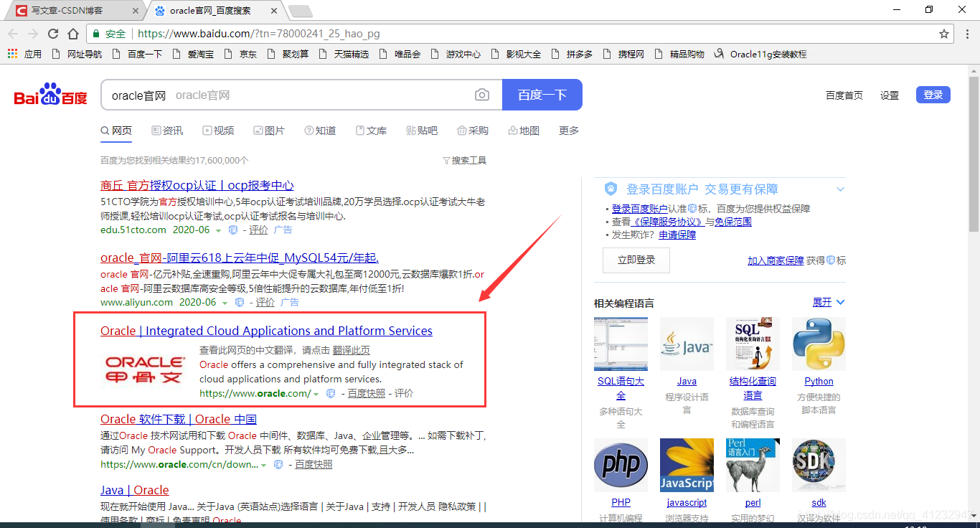980x528 pixels.
Task: Click the 百度一下 search button
Action: [x=542, y=95]
